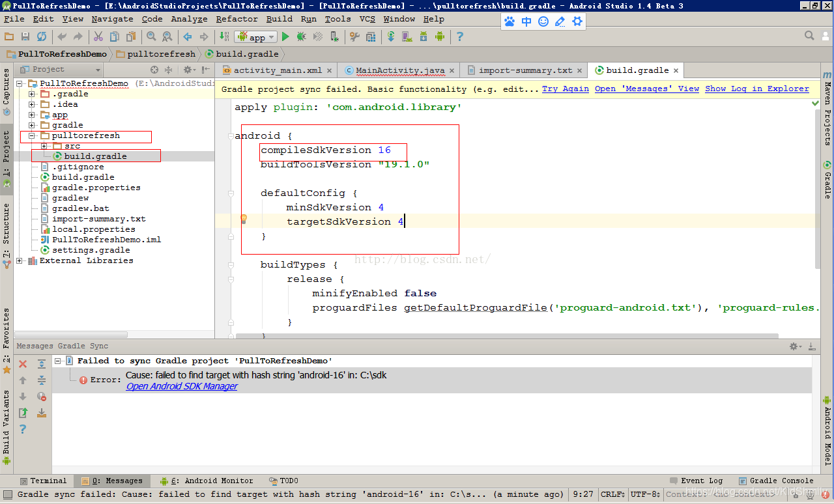Open Project Structure icon in toolbar
834x504 pixels.
(x=371, y=36)
